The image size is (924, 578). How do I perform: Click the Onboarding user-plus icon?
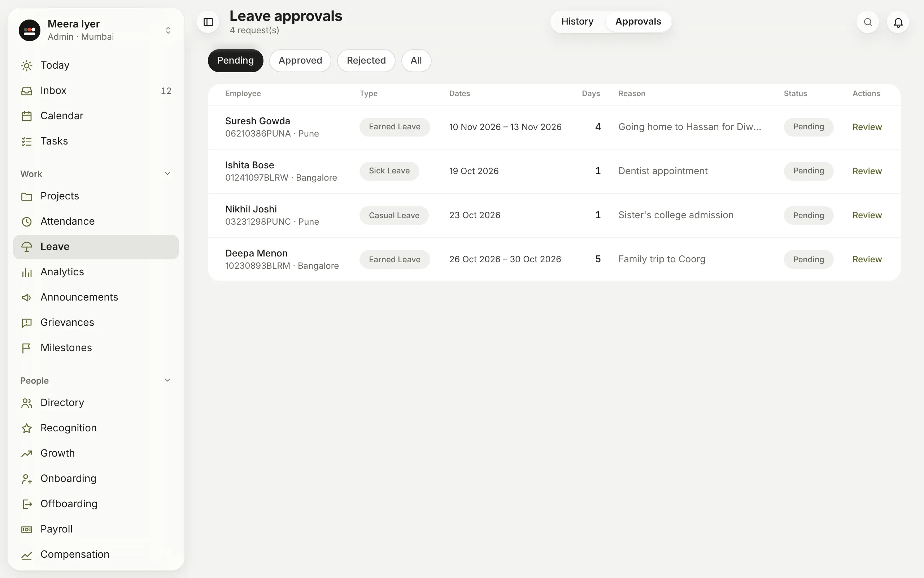27,479
